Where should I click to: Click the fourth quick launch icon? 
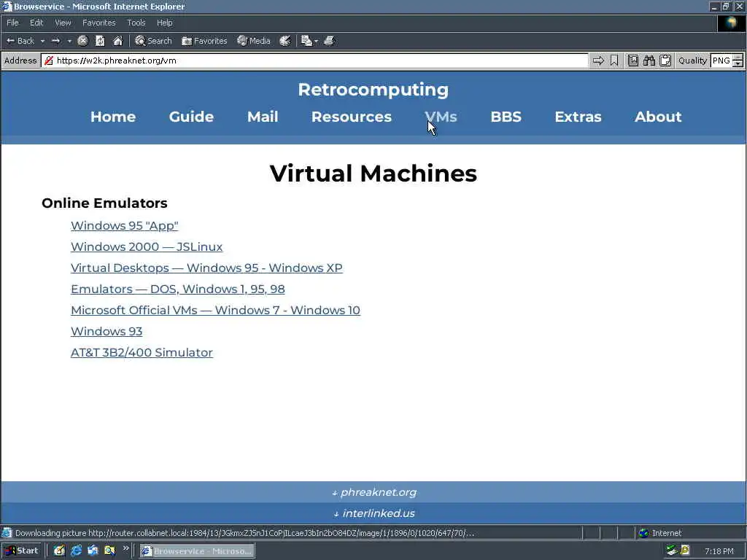pos(109,551)
